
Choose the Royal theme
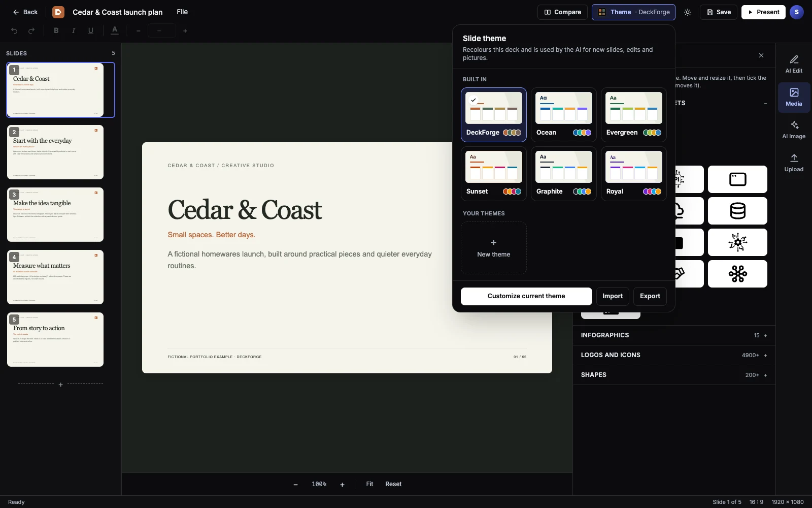(x=634, y=174)
